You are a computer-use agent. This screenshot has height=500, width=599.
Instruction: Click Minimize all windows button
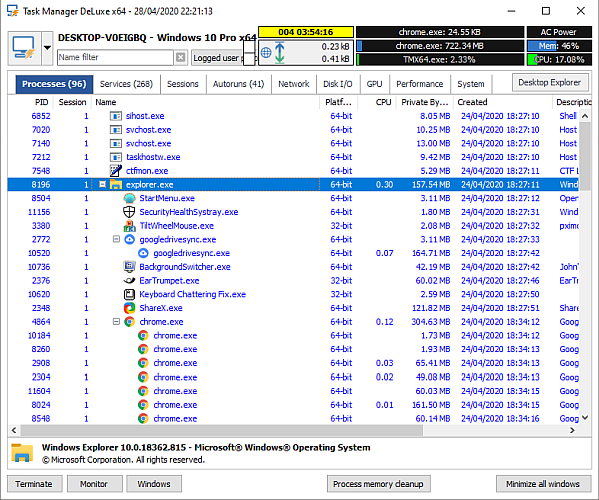(543, 484)
